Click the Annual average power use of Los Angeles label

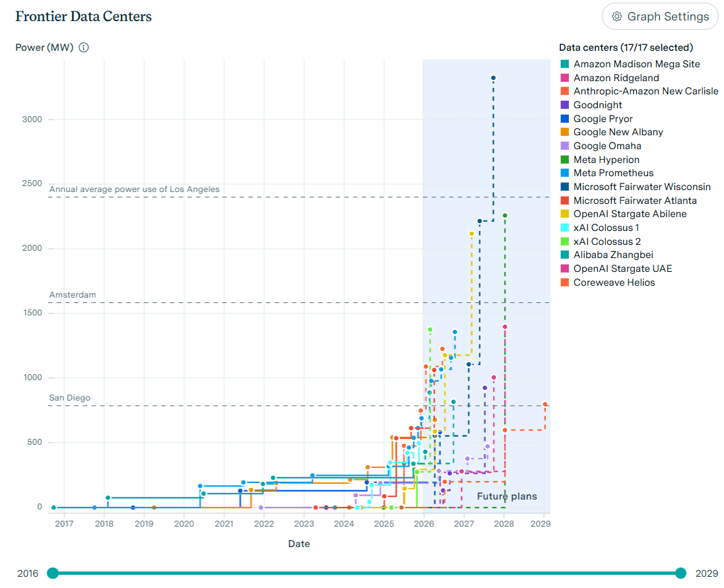click(135, 189)
